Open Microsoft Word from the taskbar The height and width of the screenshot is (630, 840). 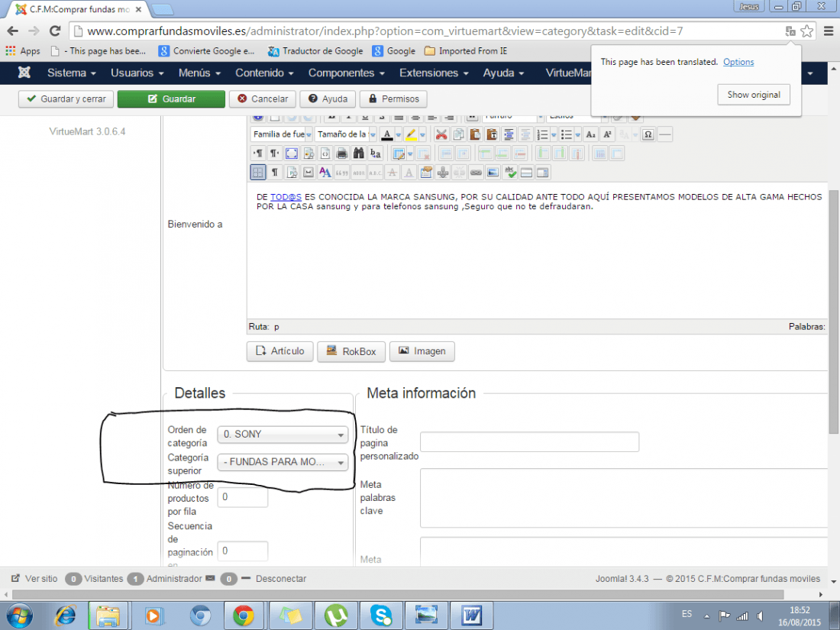pyautogui.click(x=471, y=615)
